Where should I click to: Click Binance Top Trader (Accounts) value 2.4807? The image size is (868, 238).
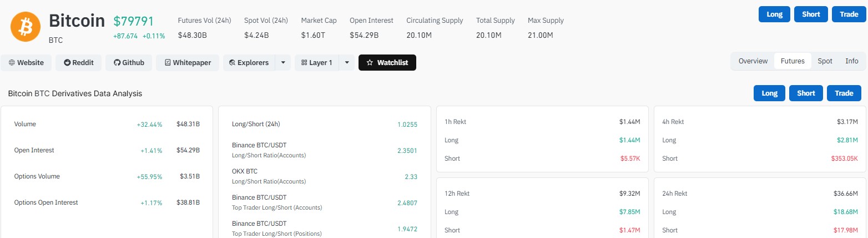[x=407, y=202]
